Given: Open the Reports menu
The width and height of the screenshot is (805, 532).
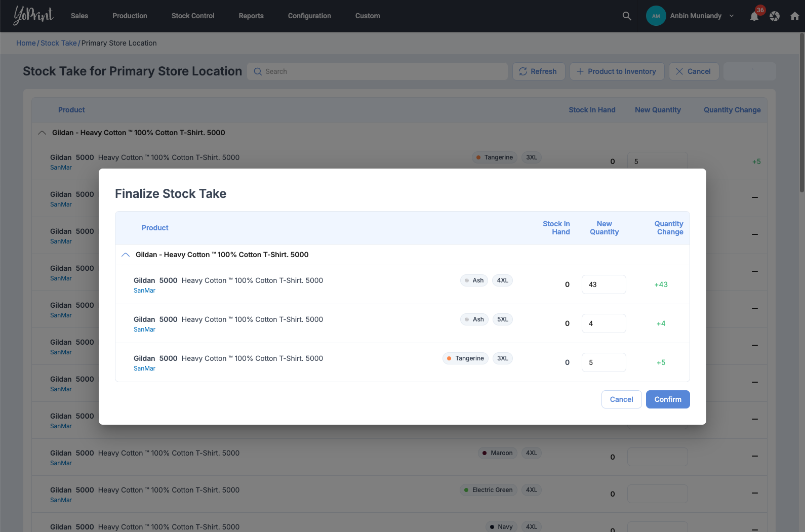Looking at the screenshot, I should [251, 16].
